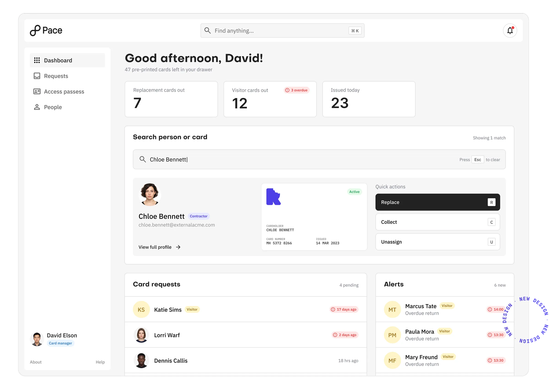Click the 6 new label

coord(500,285)
